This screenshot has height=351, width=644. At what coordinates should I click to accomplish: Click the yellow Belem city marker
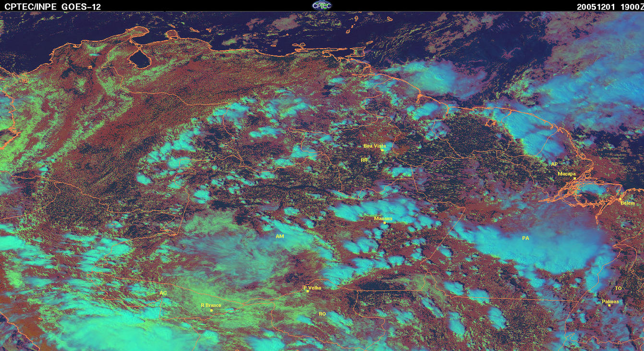click(620, 199)
